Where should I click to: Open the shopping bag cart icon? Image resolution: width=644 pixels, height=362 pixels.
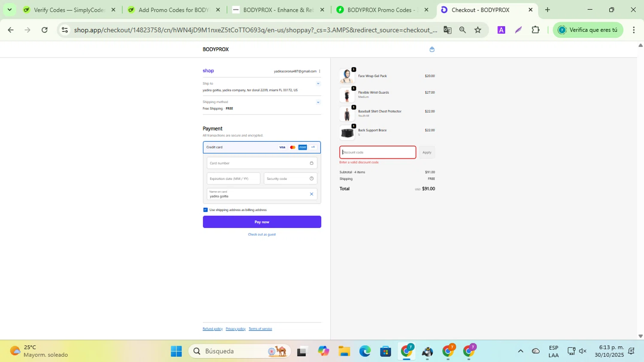[432, 49]
